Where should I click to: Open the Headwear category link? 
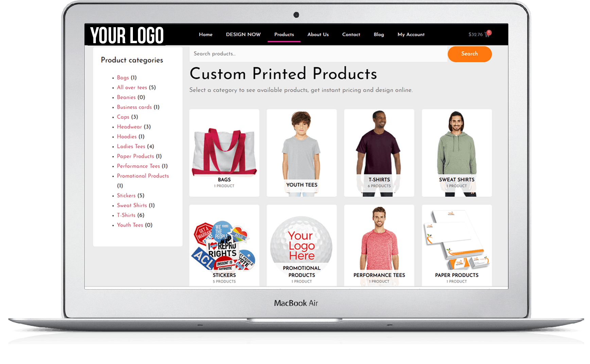tap(129, 127)
